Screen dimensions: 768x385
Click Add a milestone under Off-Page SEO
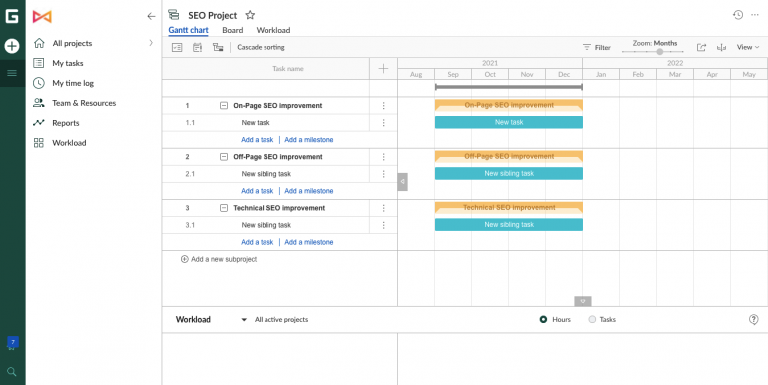(x=309, y=191)
